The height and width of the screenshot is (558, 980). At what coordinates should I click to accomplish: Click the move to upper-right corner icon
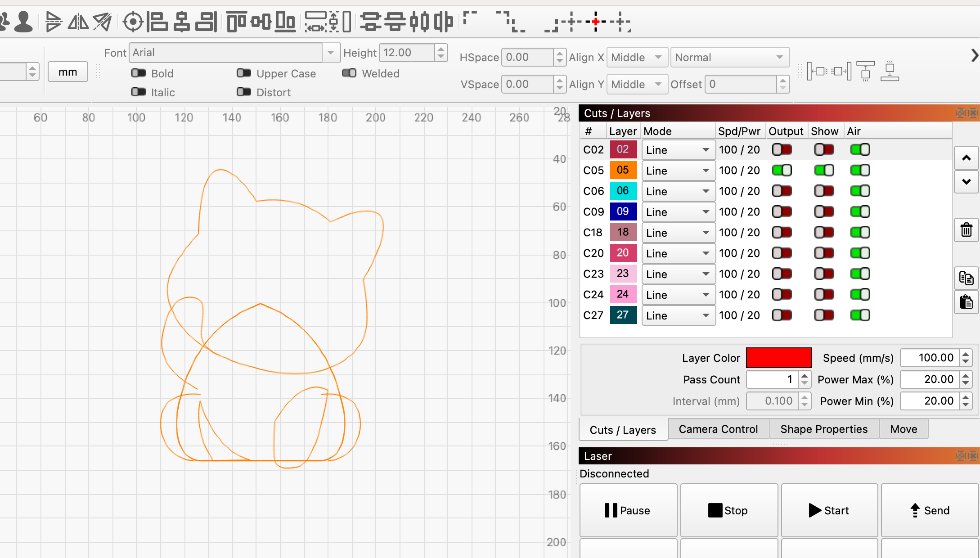tap(503, 18)
